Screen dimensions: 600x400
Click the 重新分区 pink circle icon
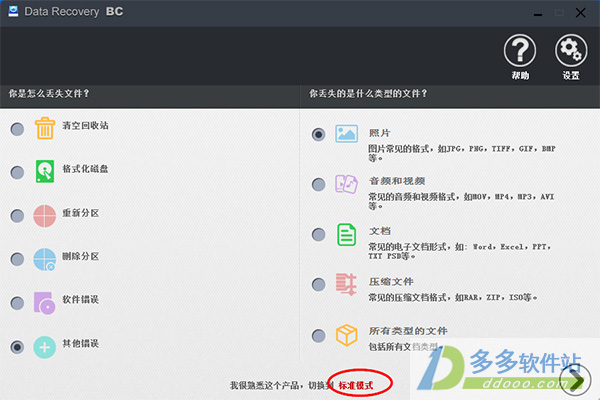tap(44, 216)
